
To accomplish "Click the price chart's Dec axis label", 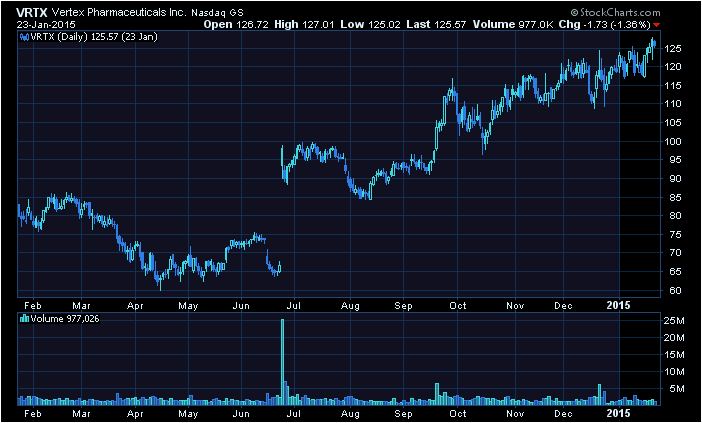I will pos(564,306).
